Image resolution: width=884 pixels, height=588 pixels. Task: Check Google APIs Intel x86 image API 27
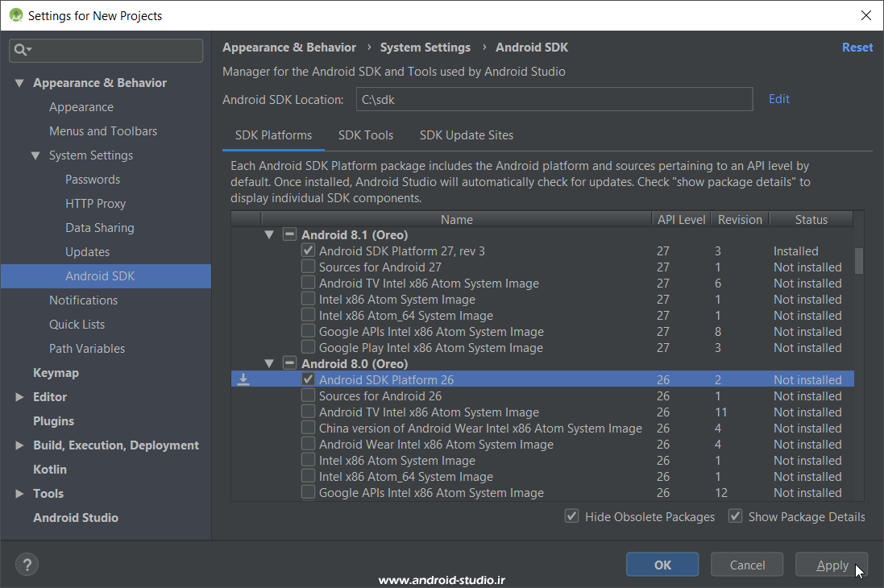click(x=308, y=331)
